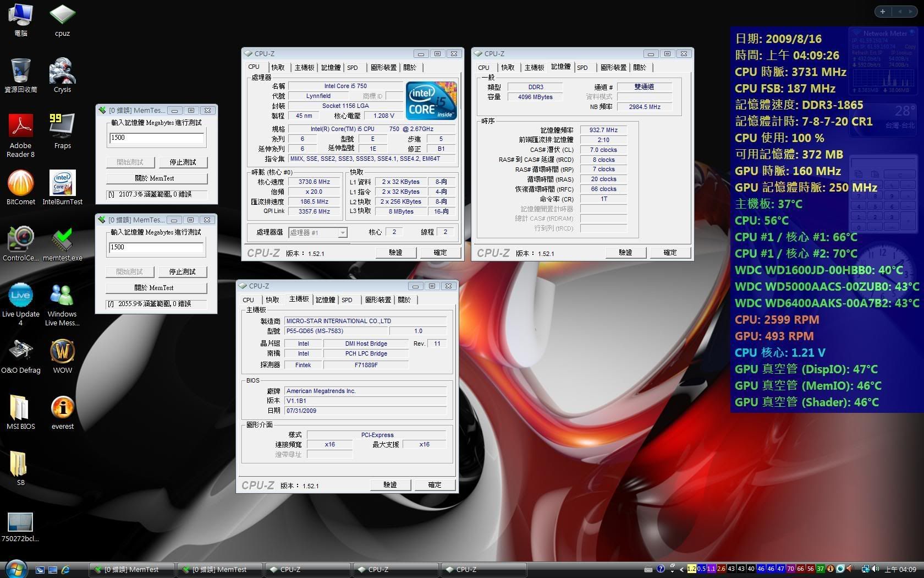
Task: Click the megabytes field in lower MemTest window
Action: (x=156, y=248)
